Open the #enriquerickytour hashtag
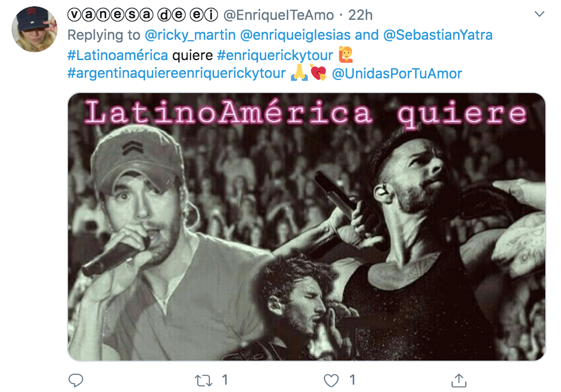The width and height of the screenshot is (561, 392). pos(275,55)
